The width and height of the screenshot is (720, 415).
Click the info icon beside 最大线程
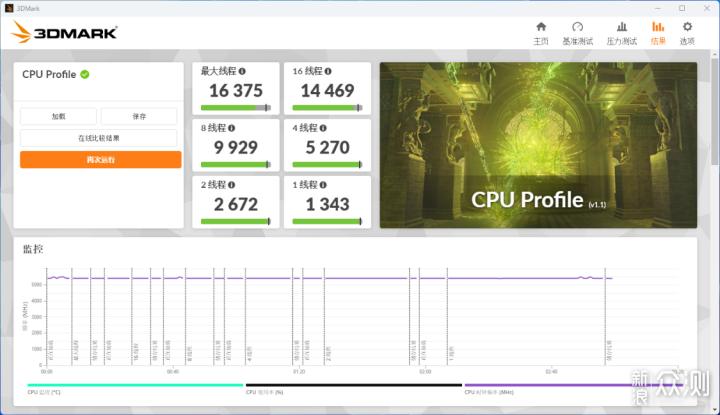(243, 71)
